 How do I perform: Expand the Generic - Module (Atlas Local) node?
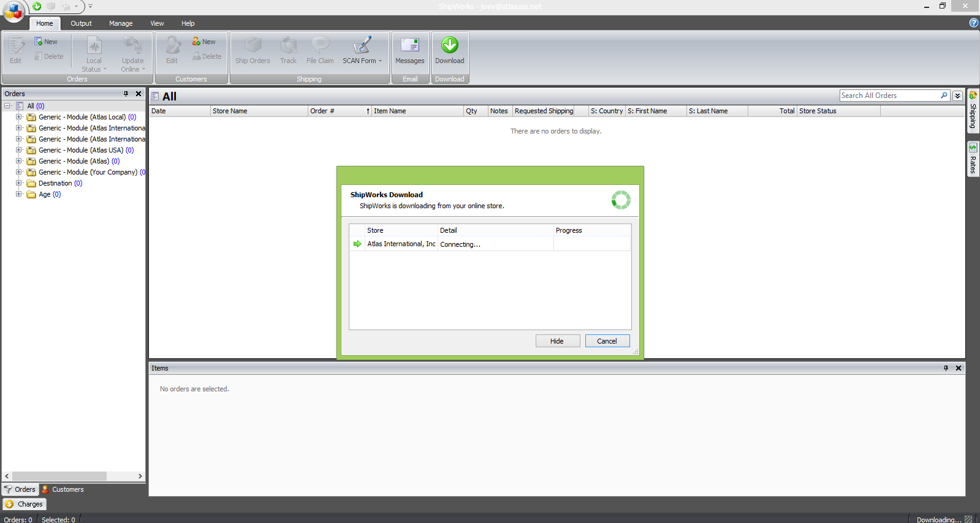coord(18,117)
